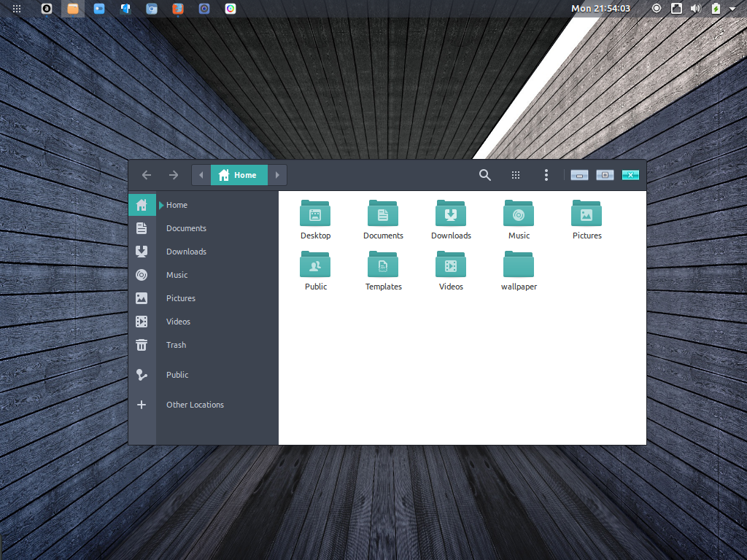Click the Videos sidebar film icon
Screen dimensions: 747x560
pyautogui.click(x=142, y=322)
